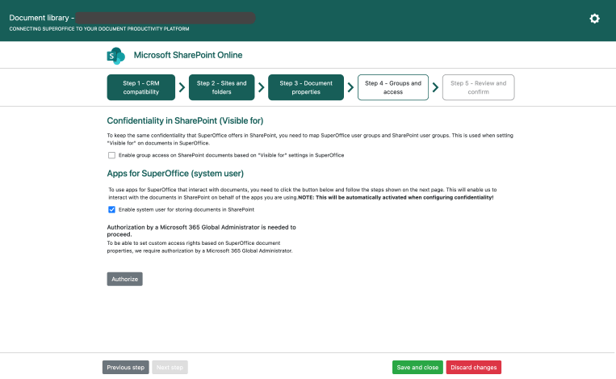Open settings via the gear icon
The image size is (616, 379).
pyautogui.click(x=594, y=18)
